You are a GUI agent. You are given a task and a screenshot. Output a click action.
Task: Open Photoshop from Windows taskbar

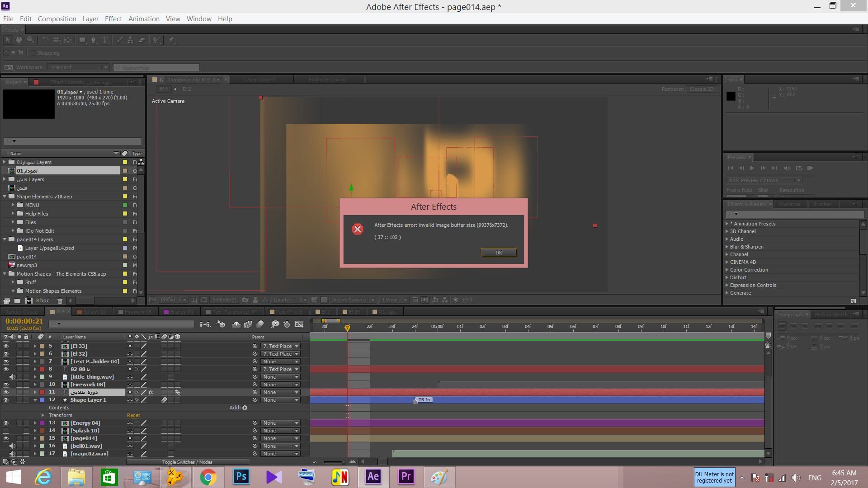point(241,477)
